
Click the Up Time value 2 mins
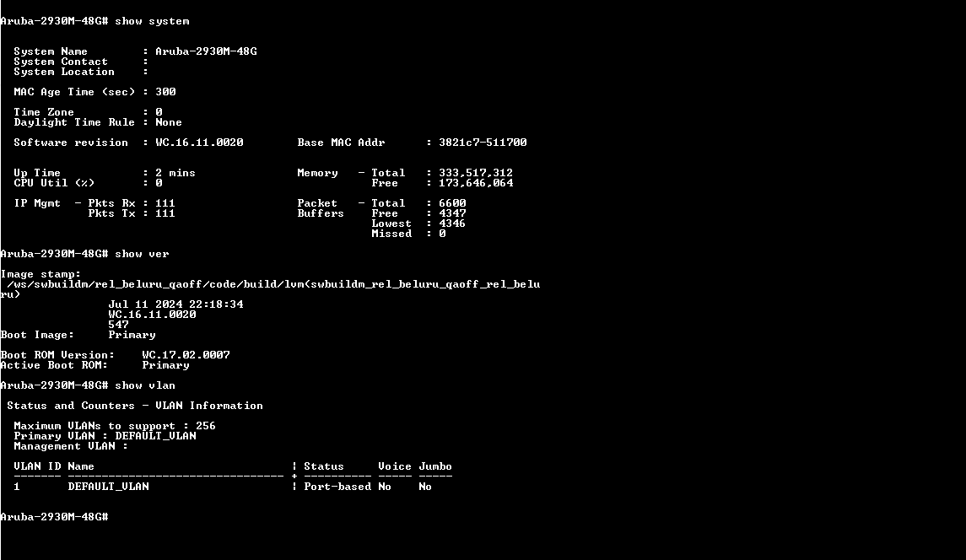[175, 173]
